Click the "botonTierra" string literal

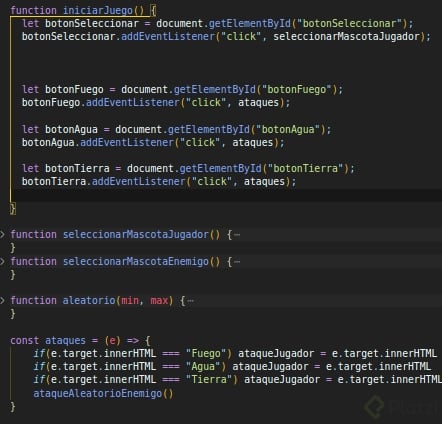point(306,168)
